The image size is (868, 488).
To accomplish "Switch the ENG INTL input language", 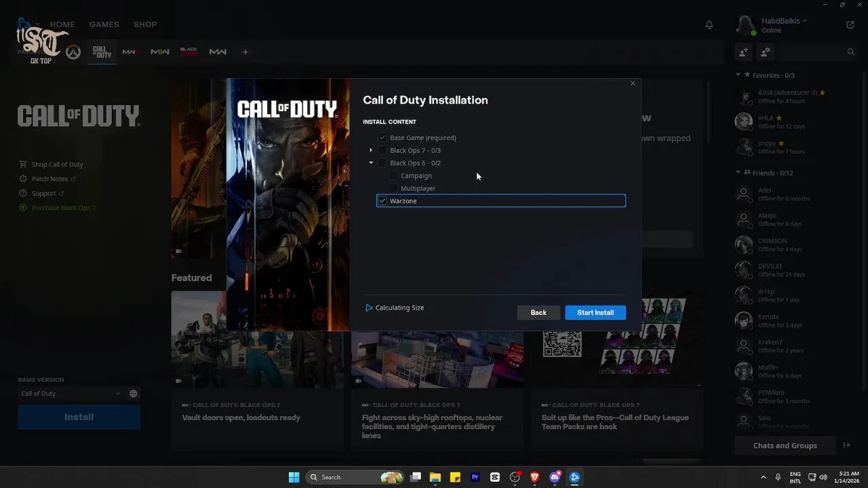I will 795,477.
